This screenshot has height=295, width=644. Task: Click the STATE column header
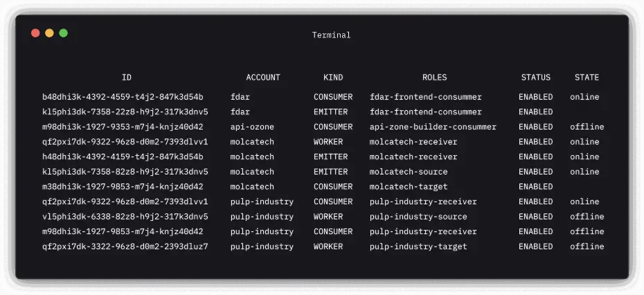point(587,78)
